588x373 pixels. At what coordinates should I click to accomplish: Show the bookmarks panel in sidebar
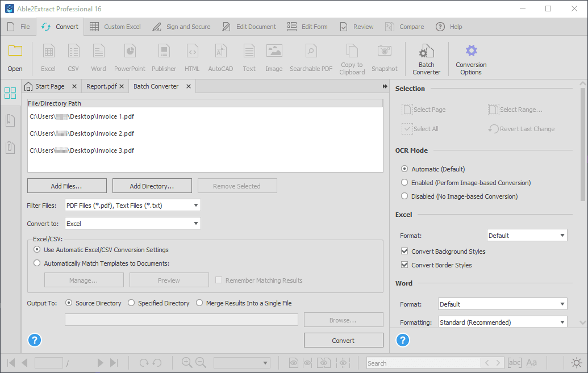(10, 120)
